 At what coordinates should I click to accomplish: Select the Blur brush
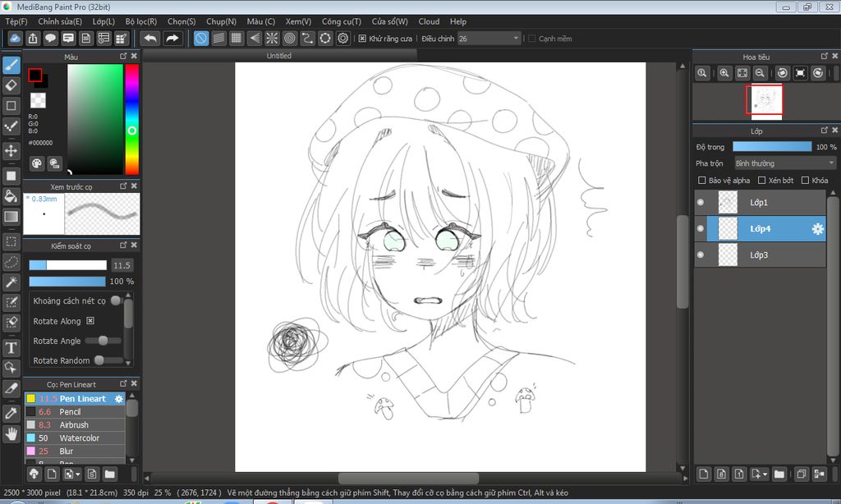(75, 451)
